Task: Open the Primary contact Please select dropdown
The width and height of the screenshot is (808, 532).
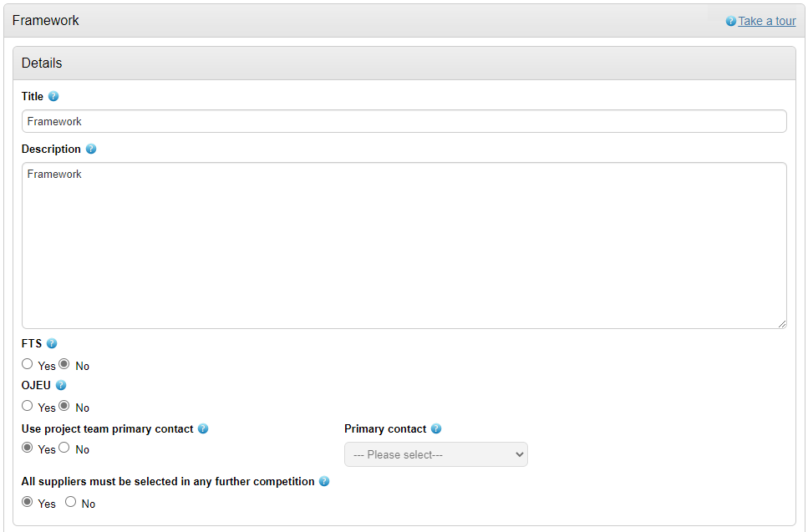Action: 436,454
